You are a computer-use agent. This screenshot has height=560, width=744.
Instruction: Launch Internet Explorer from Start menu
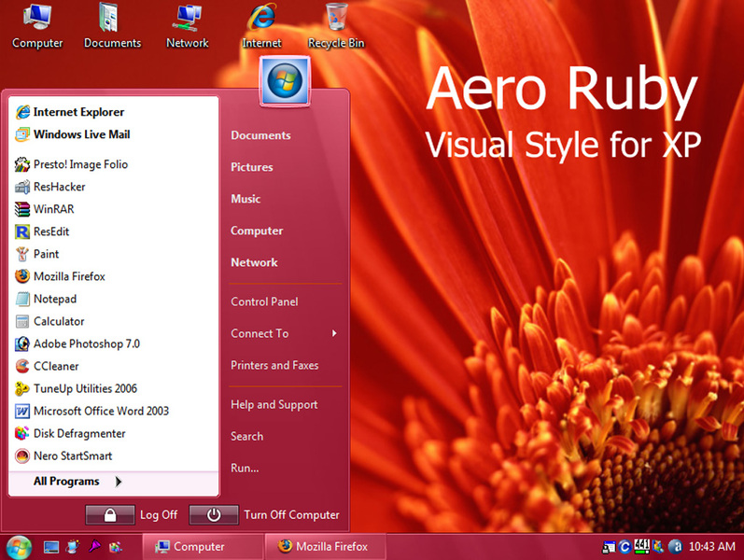click(70, 112)
